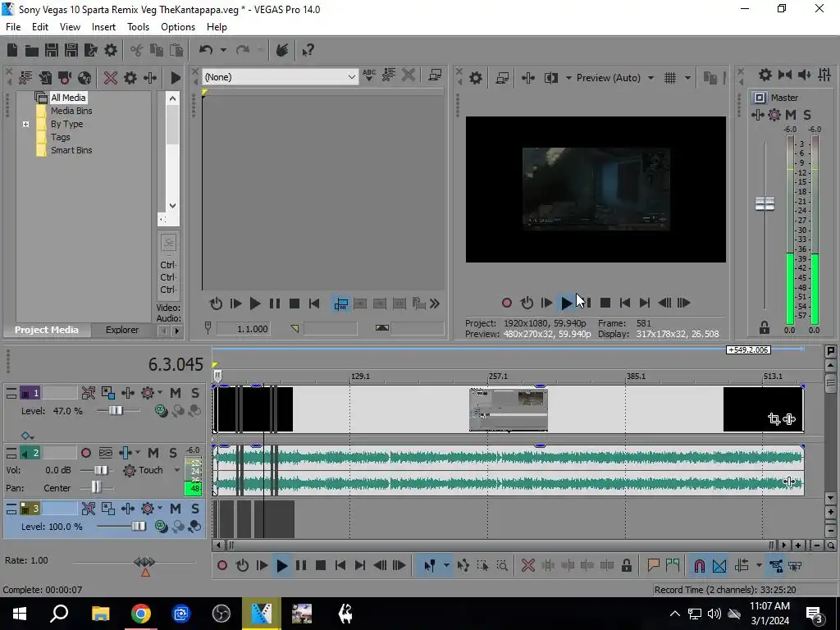Open the Edit menu
The image size is (840, 630).
pyautogui.click(x=40, y=27)
